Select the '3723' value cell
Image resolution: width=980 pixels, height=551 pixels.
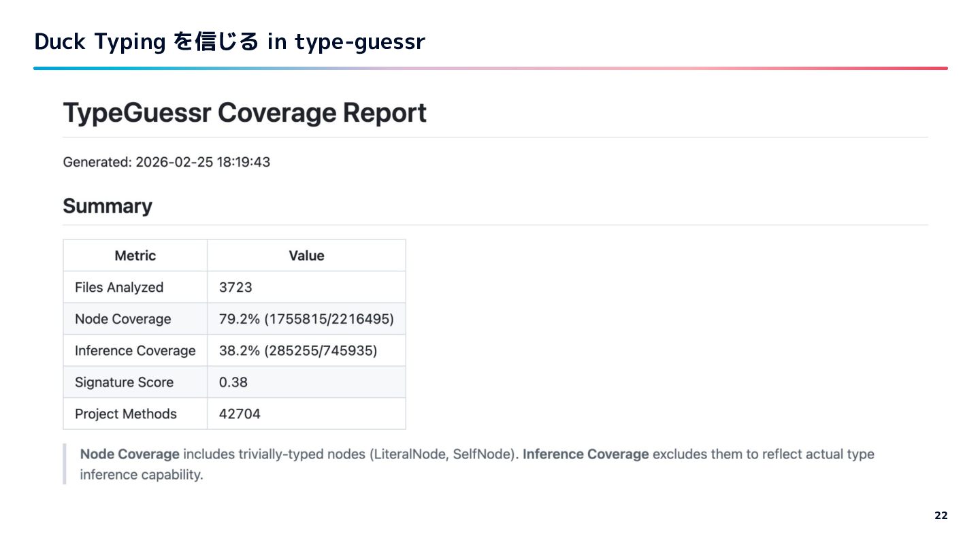[235, 287]
